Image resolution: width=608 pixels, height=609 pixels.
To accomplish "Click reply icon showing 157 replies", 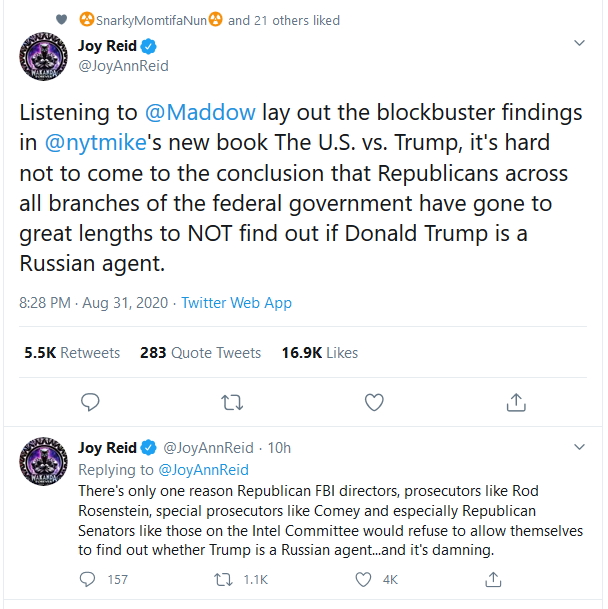I will coord(89,579).
